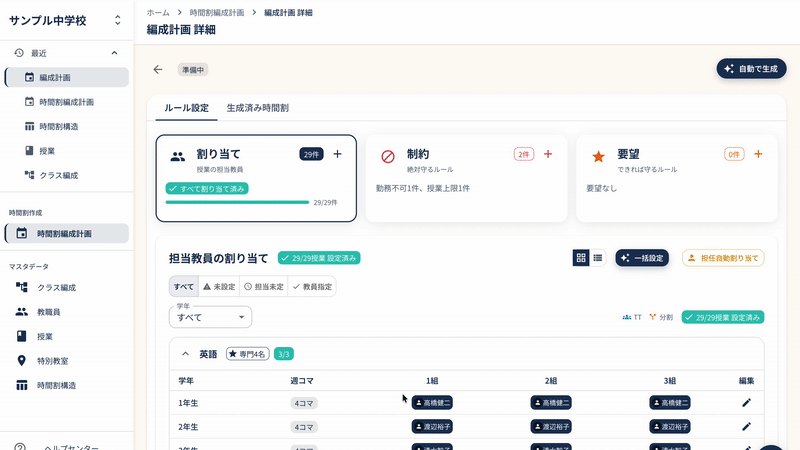Open the サンプル中学校 school switcher

click(x=117, y=20)
